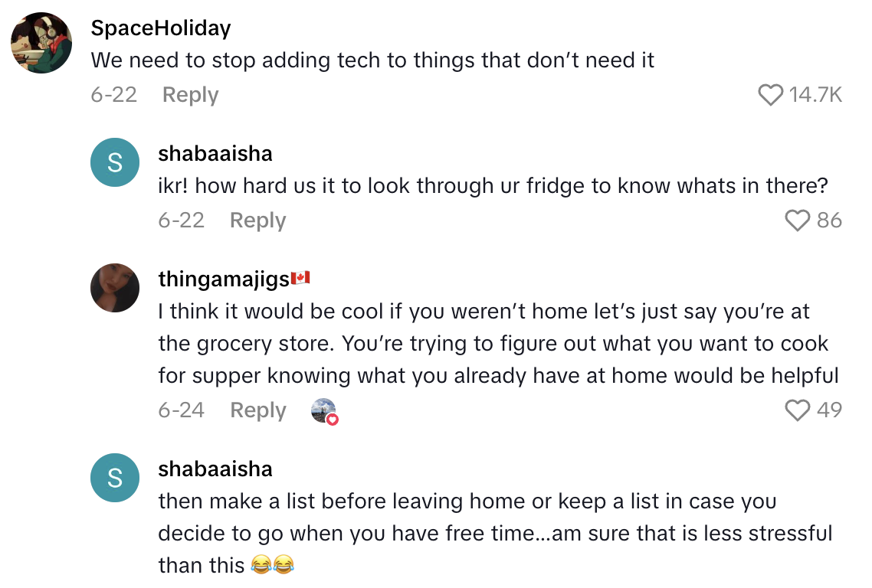Viewport: 872px width, 588px height.
Task: Click shabaaisha's avatar on the bottom comment
Action: [115, 478]
